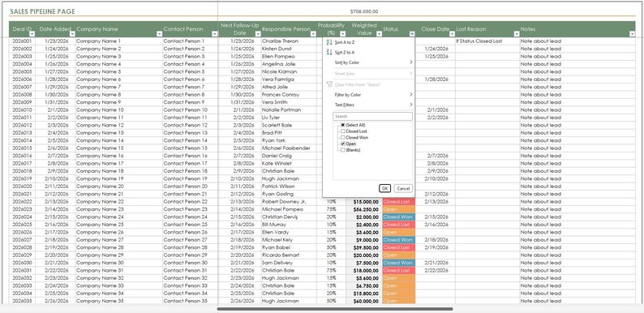Click the filter Search field
Viewport: 644px width, 313px height.
(372, 117)
